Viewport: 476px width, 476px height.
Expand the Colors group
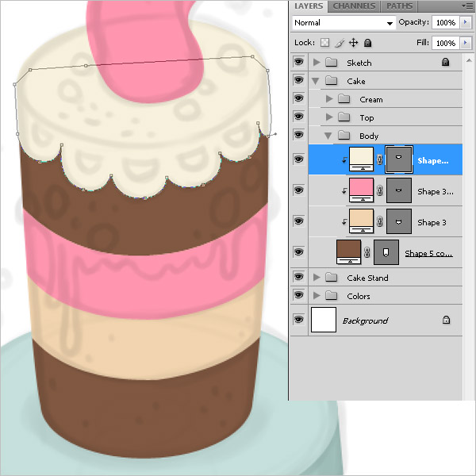click(317, 295)
